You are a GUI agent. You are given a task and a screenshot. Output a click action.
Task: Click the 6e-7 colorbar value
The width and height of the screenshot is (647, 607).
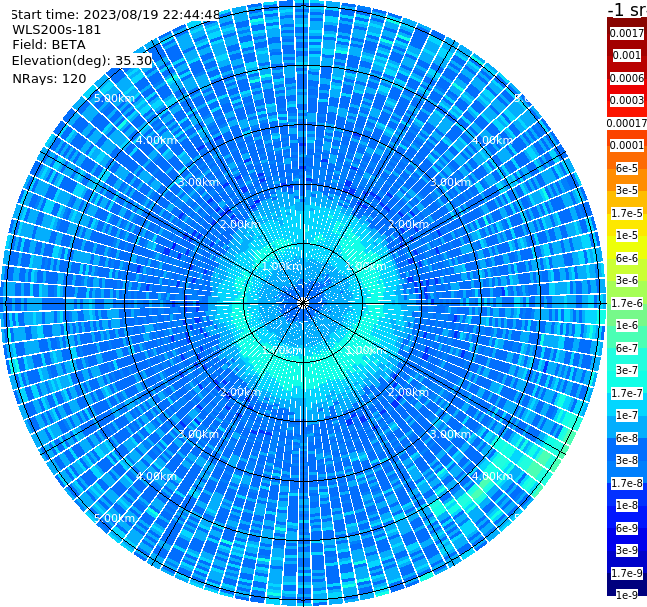coord(627,348)
